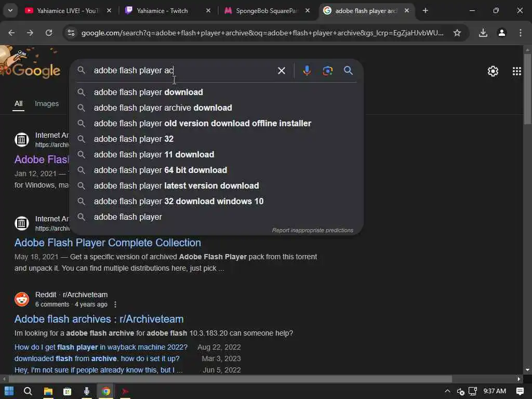Image resolution: width=532 pixels, height=399 pixels.
Task: Open Adobe flash archives r/Archiveteam result
Action: pyautogui.click(x=99, y=320)
